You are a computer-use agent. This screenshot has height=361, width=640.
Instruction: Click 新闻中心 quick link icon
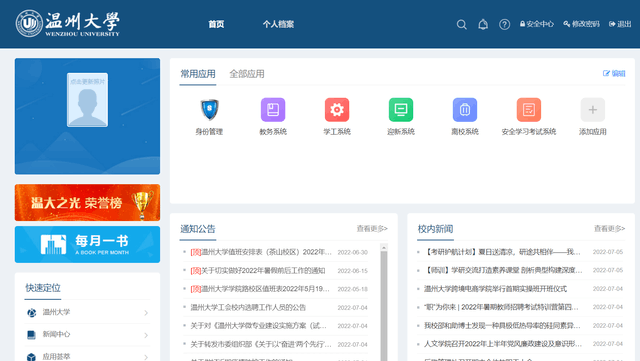(31, 335)
